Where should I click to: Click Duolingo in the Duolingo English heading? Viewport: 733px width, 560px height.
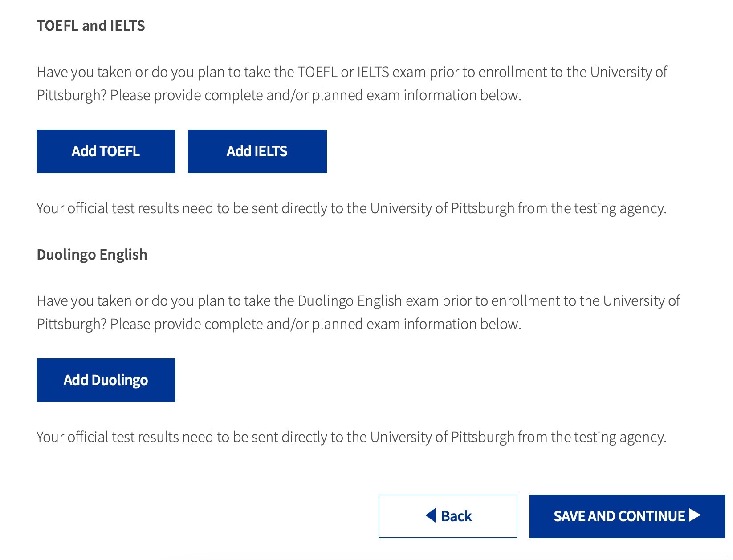(66, 255)
